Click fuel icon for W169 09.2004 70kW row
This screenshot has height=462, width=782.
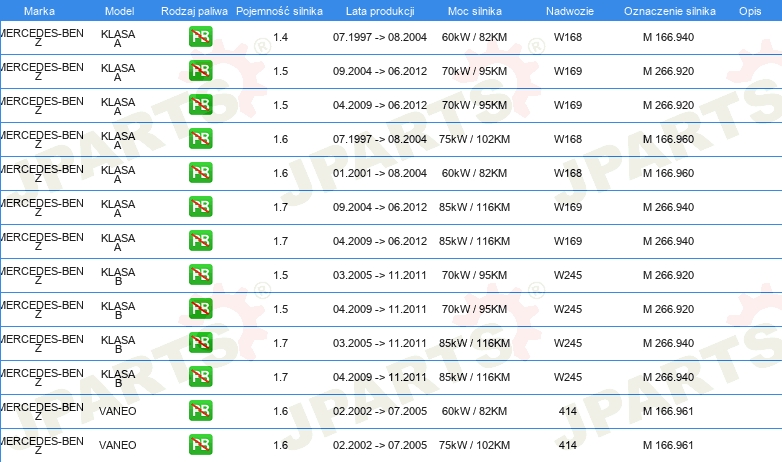coord(200,71)
